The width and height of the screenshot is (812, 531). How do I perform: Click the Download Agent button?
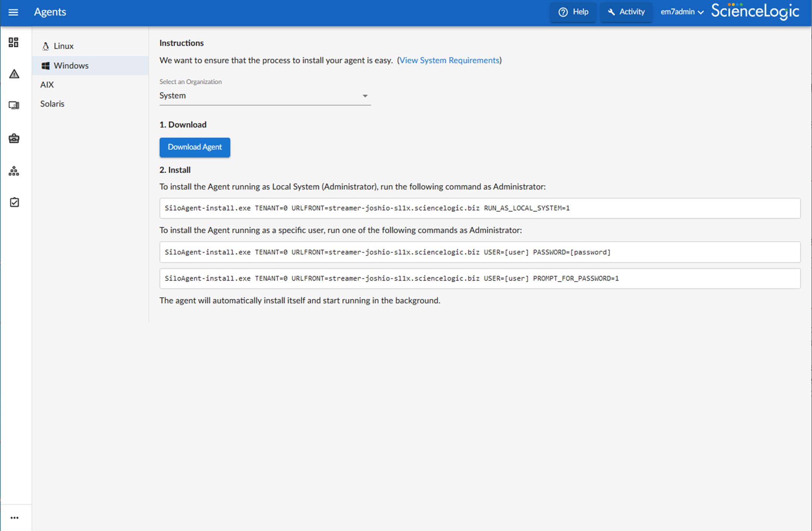point(195,147)
